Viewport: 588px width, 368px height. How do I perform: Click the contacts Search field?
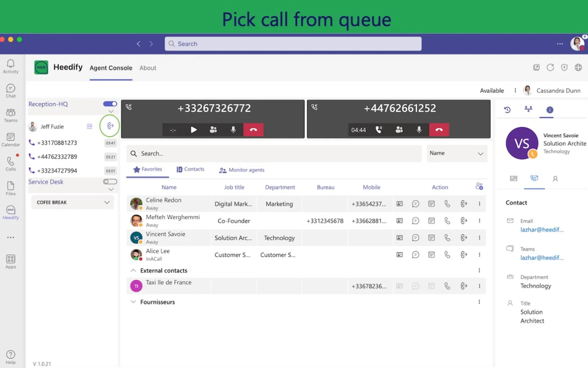[274, 153]
